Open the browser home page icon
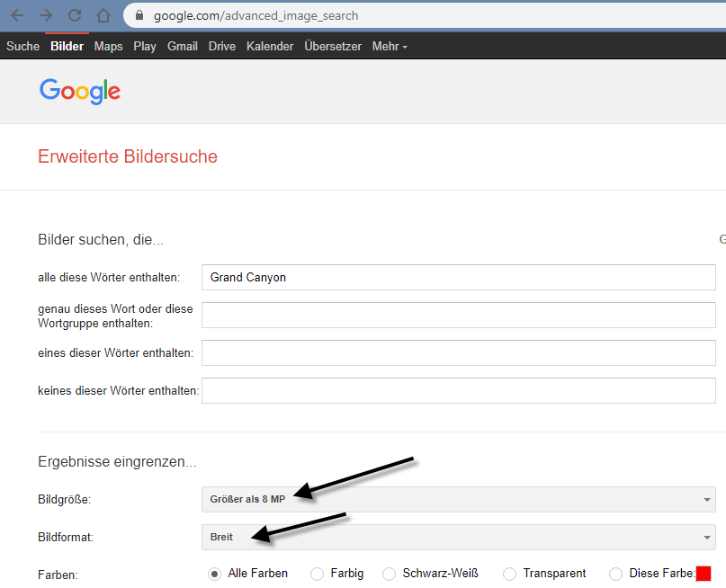 click(103, 15)
